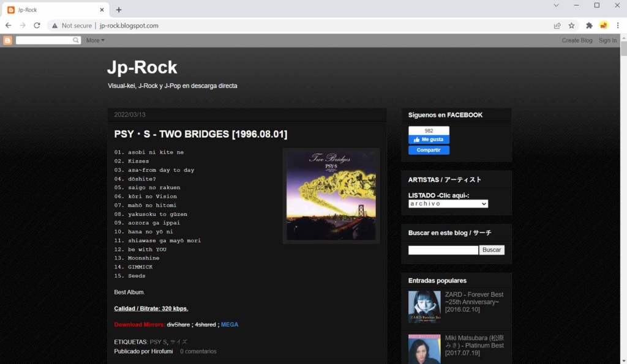Click the Me gusta Facebook button
The image size is (627, 364).
point(429,139)
